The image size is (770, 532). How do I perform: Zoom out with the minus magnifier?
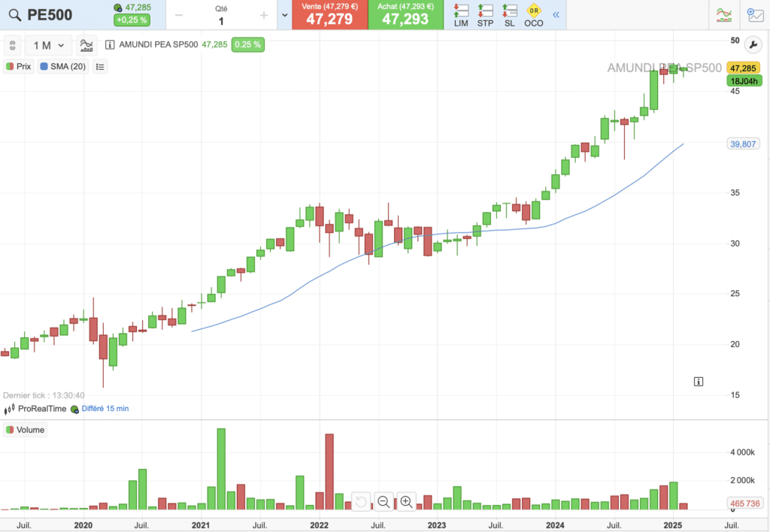coord(383,502)
